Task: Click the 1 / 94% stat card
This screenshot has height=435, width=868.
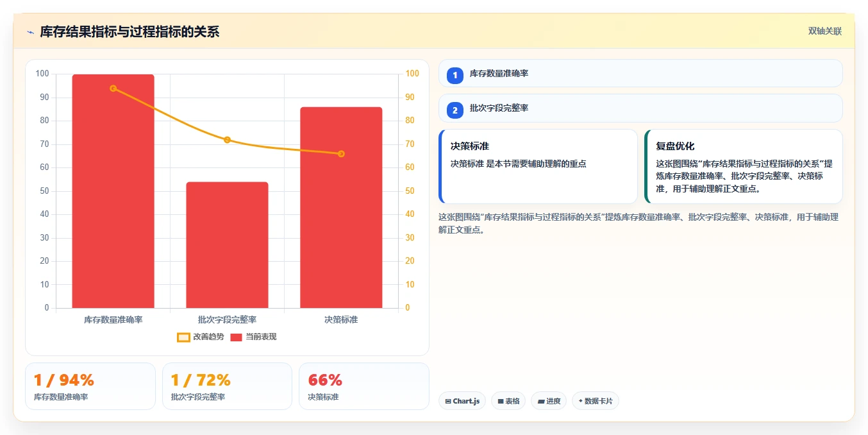Action: click(90, 386)
